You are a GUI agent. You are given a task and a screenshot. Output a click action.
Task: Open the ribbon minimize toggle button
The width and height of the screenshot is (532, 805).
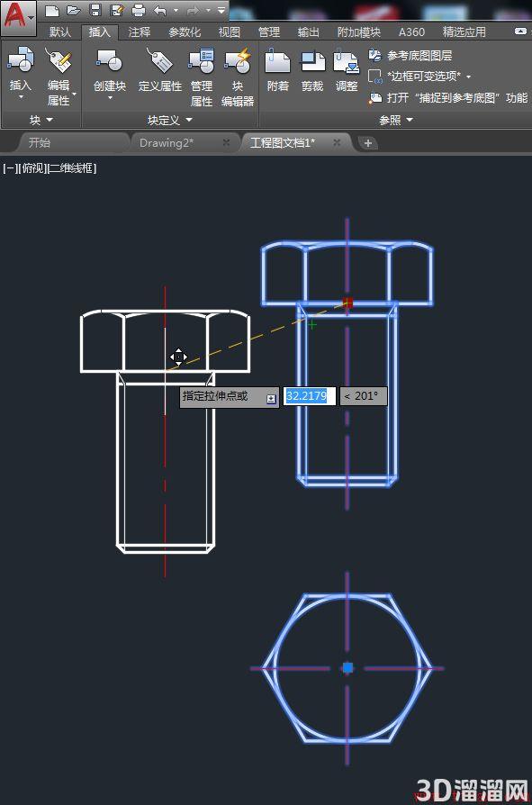click(x=520, y=32)
